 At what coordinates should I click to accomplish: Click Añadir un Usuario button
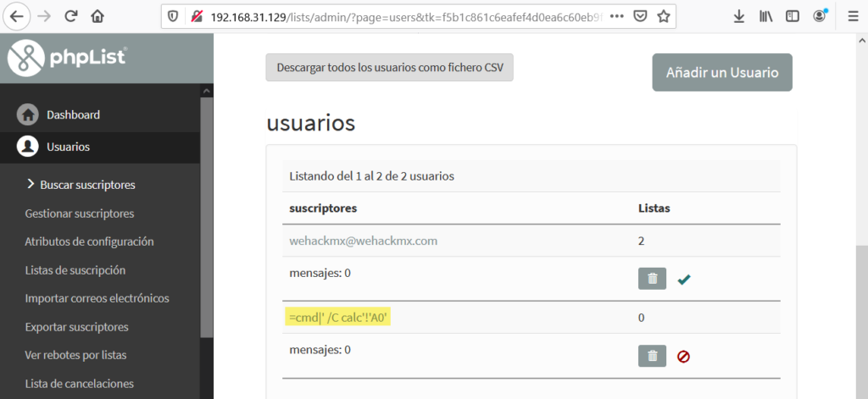tap(722, 73)
